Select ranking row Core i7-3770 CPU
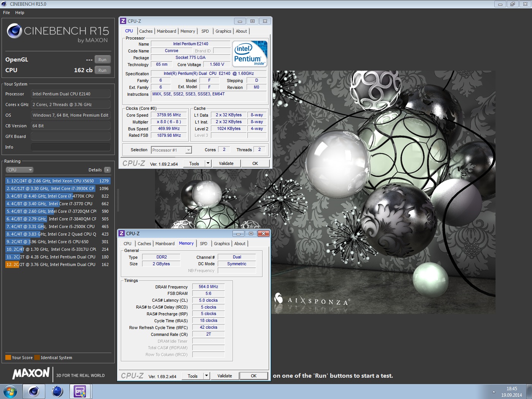 coord(58,204)
